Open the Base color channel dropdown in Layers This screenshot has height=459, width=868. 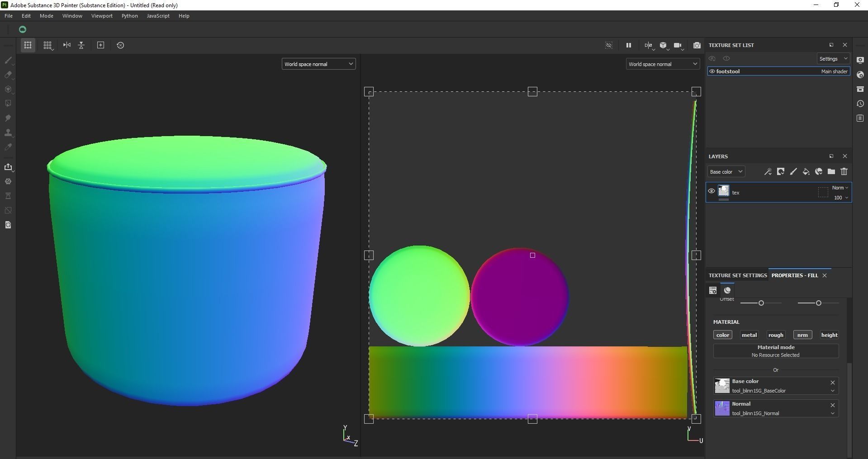(726, 172)
